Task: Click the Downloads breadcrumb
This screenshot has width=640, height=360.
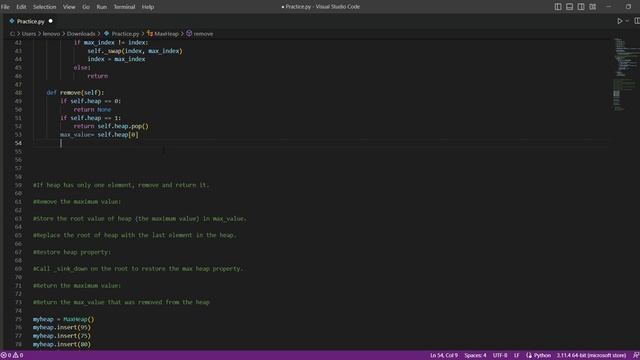Action: (81, 34)
